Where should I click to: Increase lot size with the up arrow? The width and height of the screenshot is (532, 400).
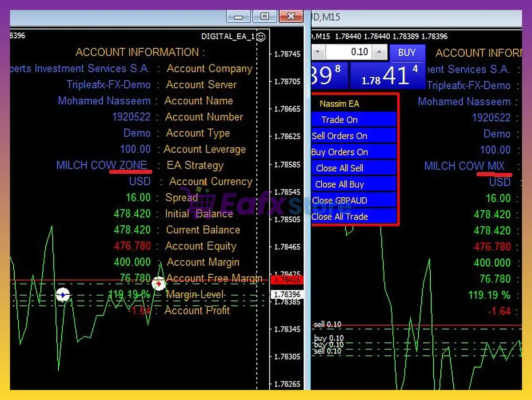click(379, 52)
